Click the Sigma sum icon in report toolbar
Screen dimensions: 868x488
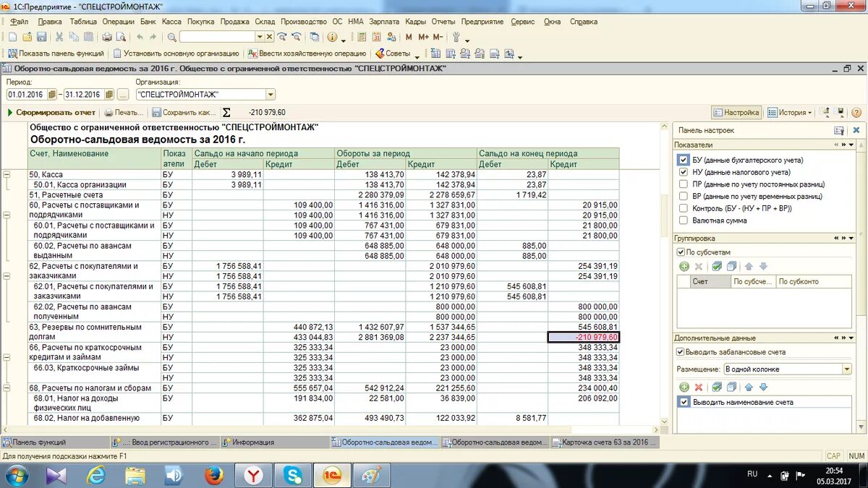pos(226,113)
